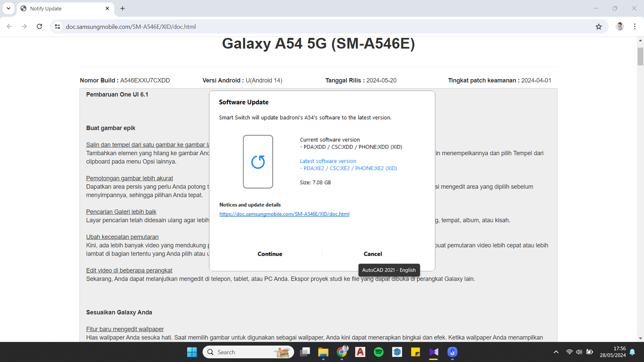
Task: Expand hidden system tray icons
Action: pyautogui.click(x=556, y=352)
